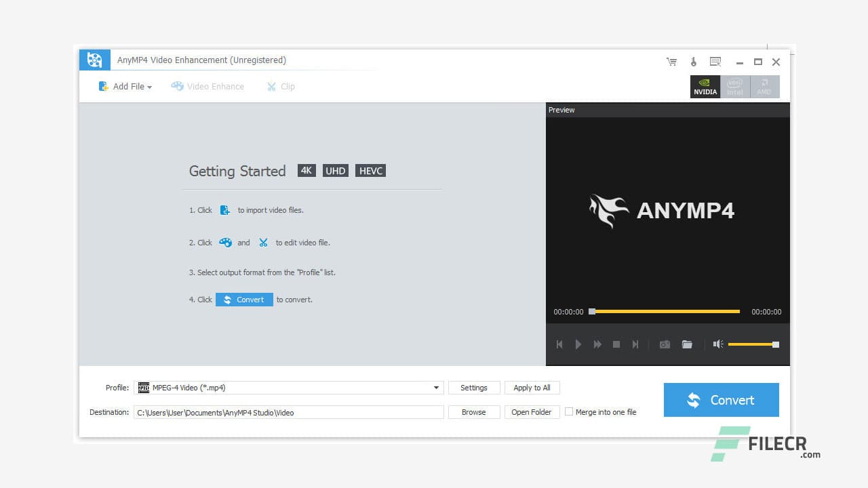Open the Profile format dropdown
This screenshot has height=488, width=868.
(436, 387)
